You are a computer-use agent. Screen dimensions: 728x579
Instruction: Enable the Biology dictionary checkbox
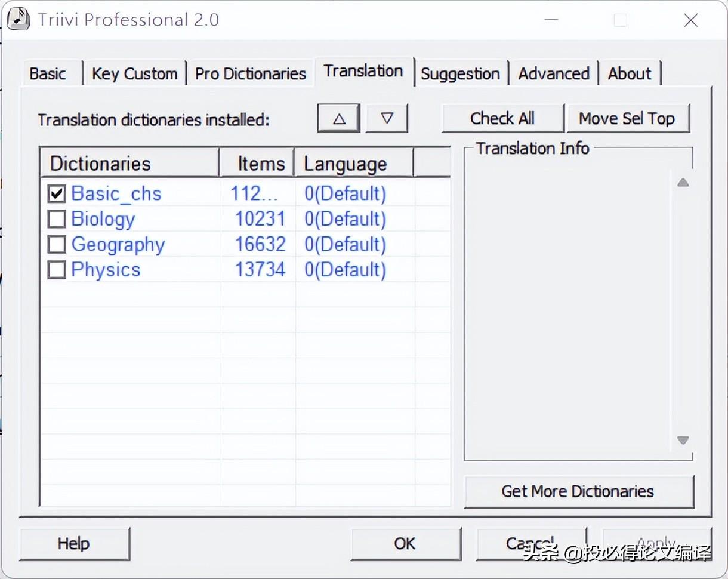point(57,219)
